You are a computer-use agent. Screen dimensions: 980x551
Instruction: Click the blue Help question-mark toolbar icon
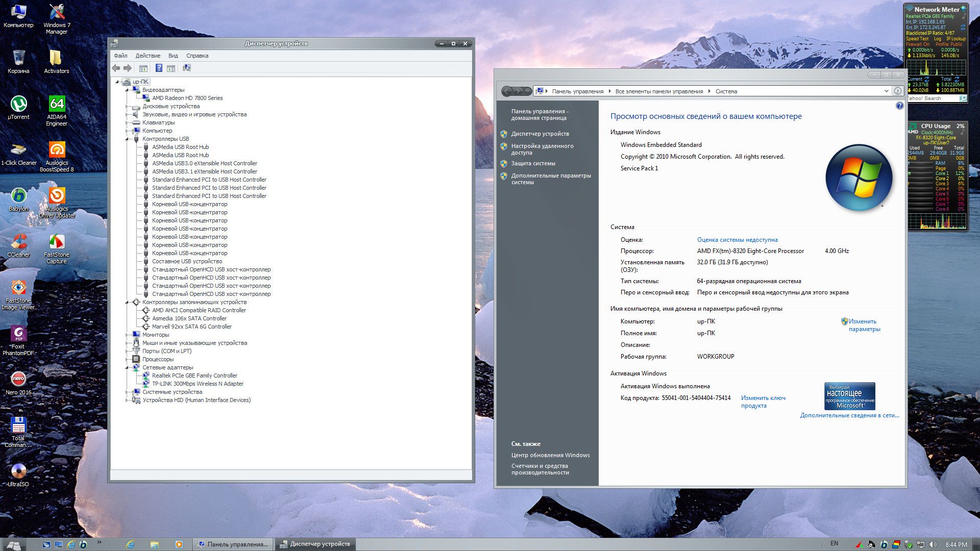(159, 68)
